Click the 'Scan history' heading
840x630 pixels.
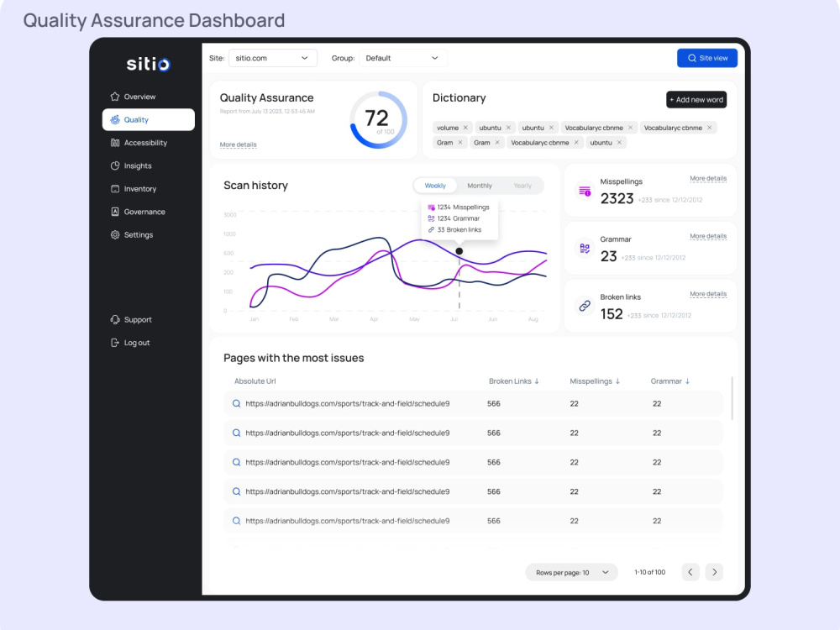[255, 186]
